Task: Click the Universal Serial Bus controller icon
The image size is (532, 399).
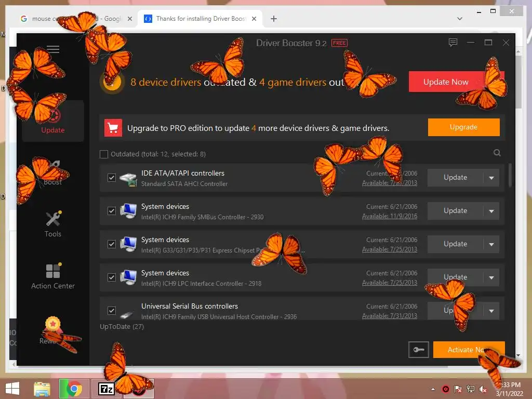Action: click(x=127, y=314)
